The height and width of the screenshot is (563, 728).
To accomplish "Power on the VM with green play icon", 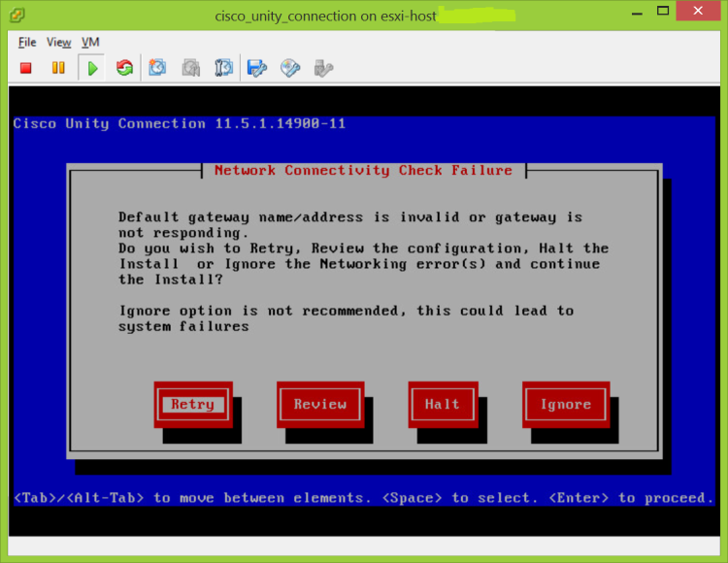I will click(92, 68).
